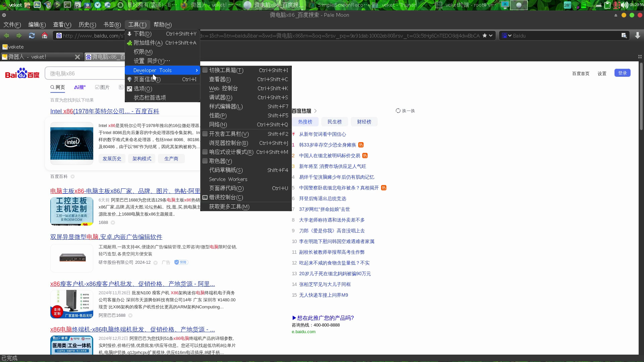Open the veket start menu in taskbar
This screenshot has width=644, height=362.
(x=12, y=5)
